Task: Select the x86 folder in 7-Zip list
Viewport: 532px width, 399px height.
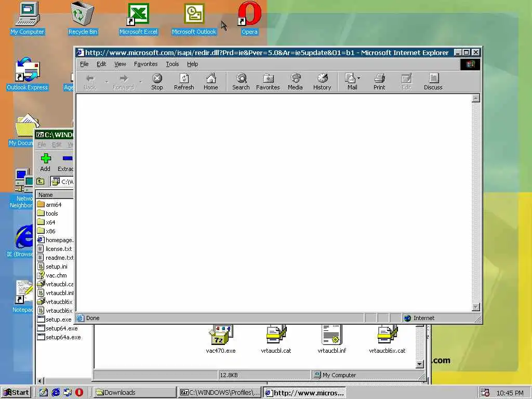Action: [46, 231]
